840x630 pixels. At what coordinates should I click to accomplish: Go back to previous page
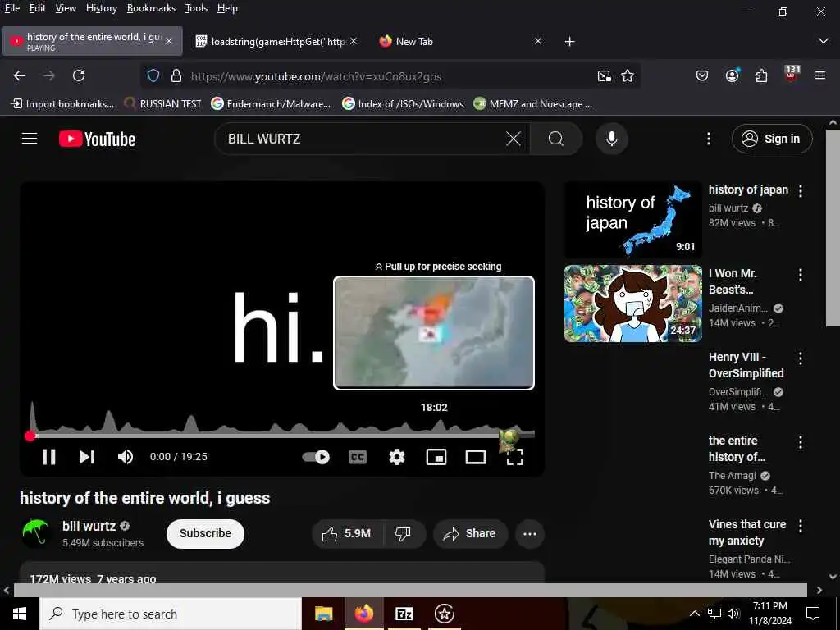click(x=20, y=75)
